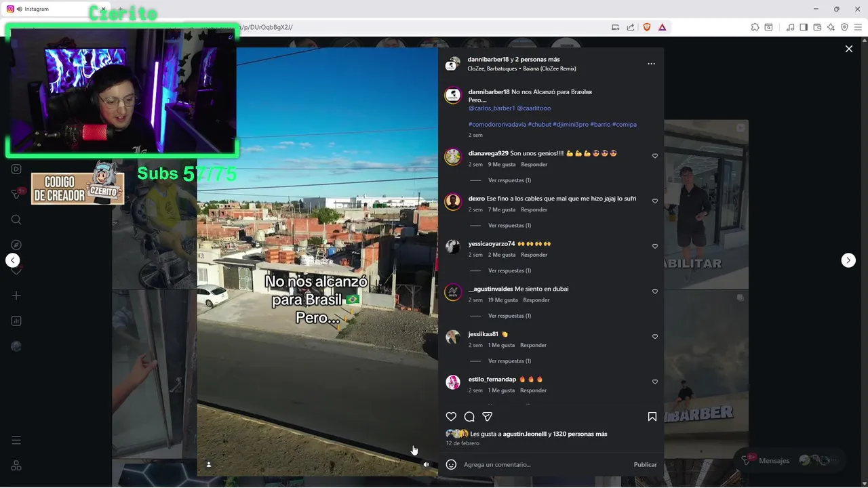Go to the next post arrow

(x=848, y=260)
